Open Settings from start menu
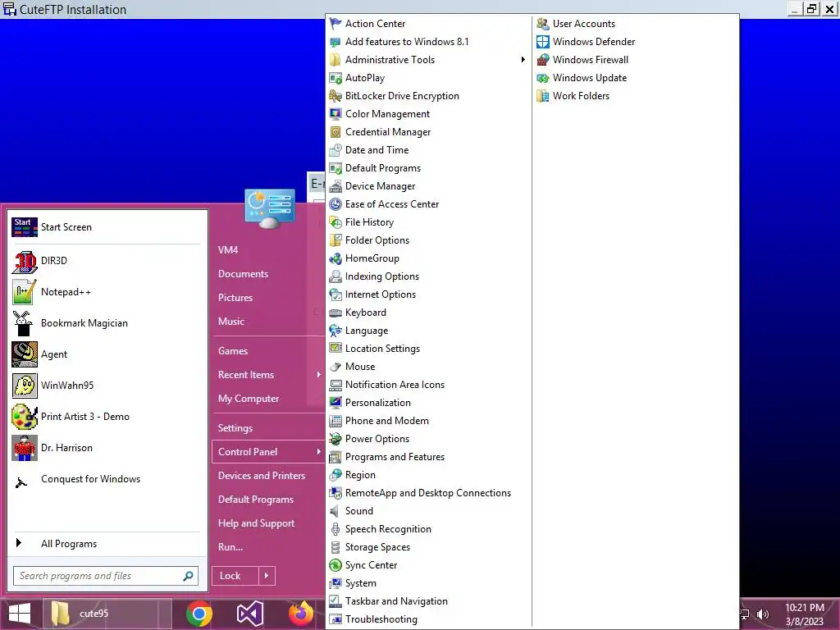Screen dimensions: 840x630 pyautogui.click(x=269, y=428)
